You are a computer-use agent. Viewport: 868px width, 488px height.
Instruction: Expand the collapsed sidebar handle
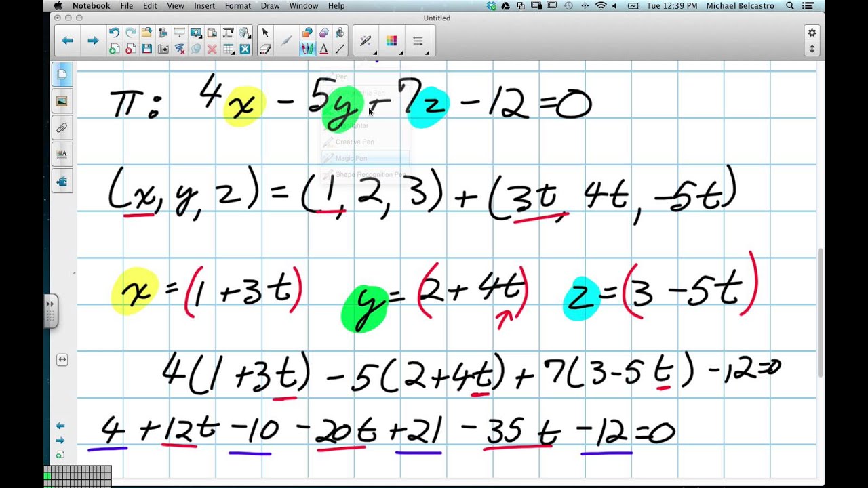(50, 311)
